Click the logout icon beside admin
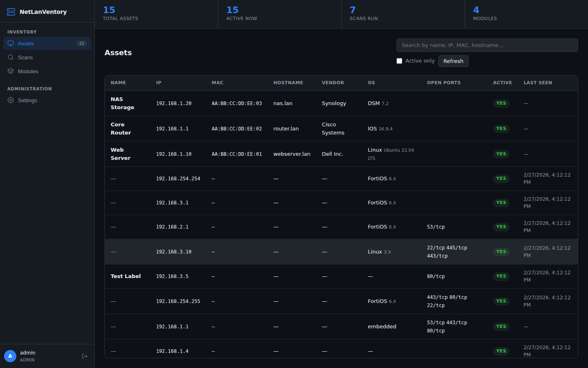Screen dimensions: 588x368 (x=85, y=356)
